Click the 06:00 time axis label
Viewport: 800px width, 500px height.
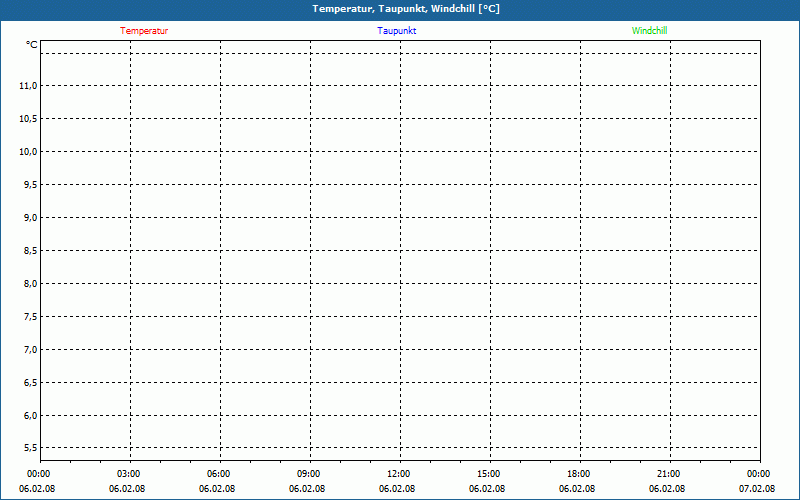tap(218, 474)
